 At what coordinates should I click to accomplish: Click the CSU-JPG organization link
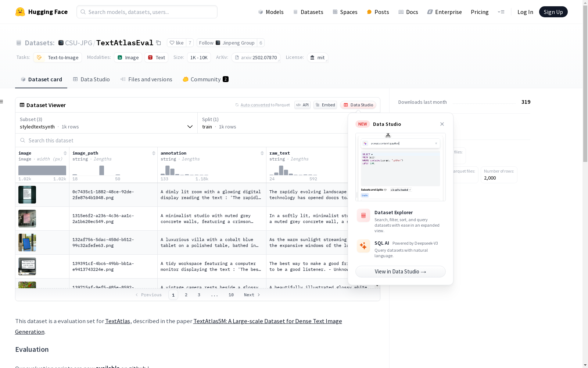pos(79,43)
